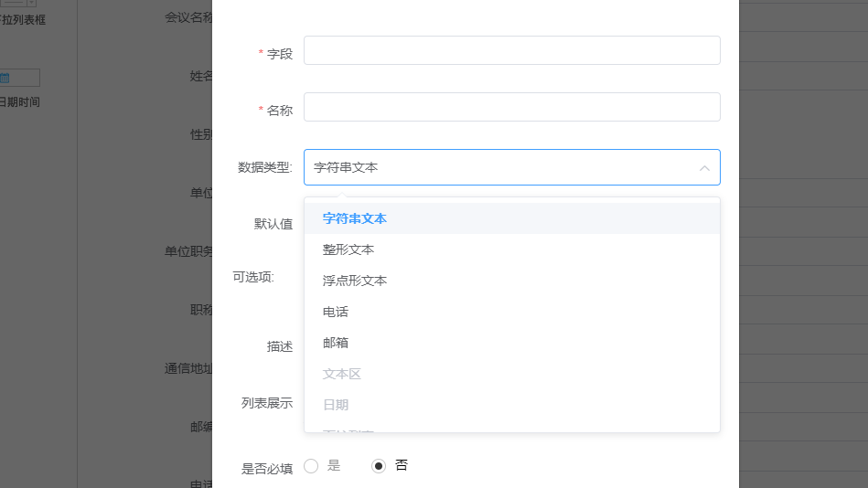Choose 字符串文本 from the data type list

point(355,218)
